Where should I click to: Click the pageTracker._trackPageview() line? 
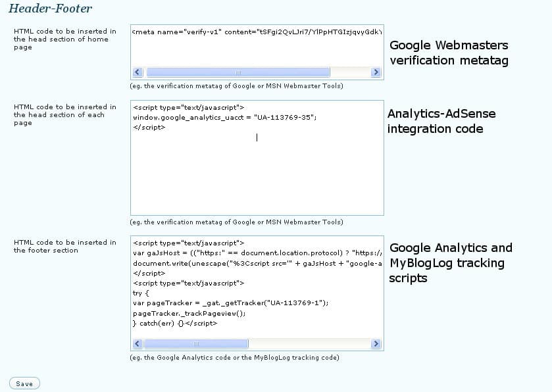(x=189, y=313)
